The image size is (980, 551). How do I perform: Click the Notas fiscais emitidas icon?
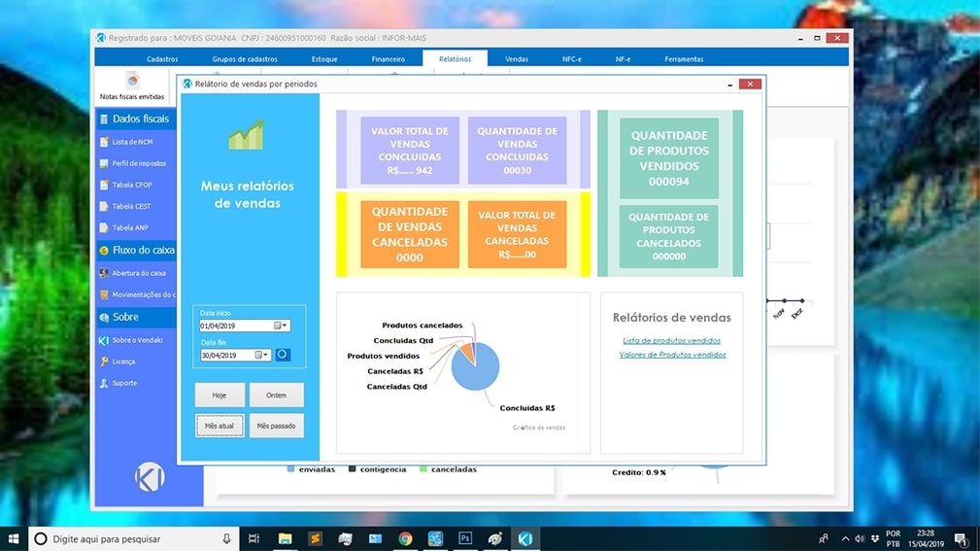pos(132,82)
